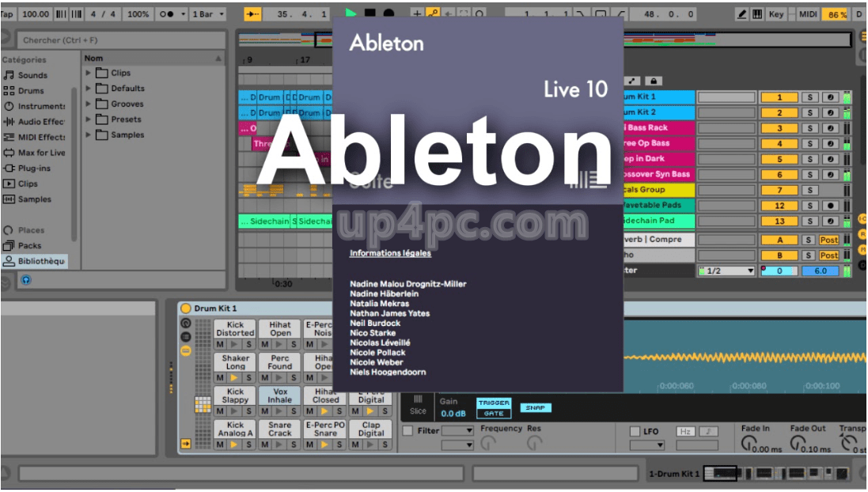The height and width of the screenshot is (492, 868).
Task: Solo track 3 with S button
Action: click(x=810, y=128)
